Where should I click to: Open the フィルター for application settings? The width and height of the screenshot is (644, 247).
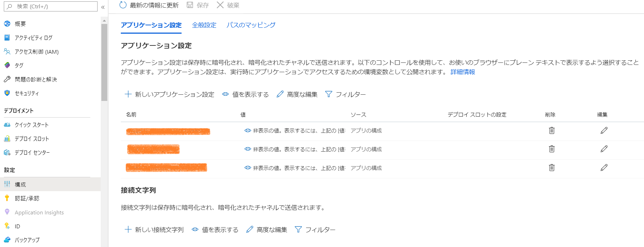point(345,94)
